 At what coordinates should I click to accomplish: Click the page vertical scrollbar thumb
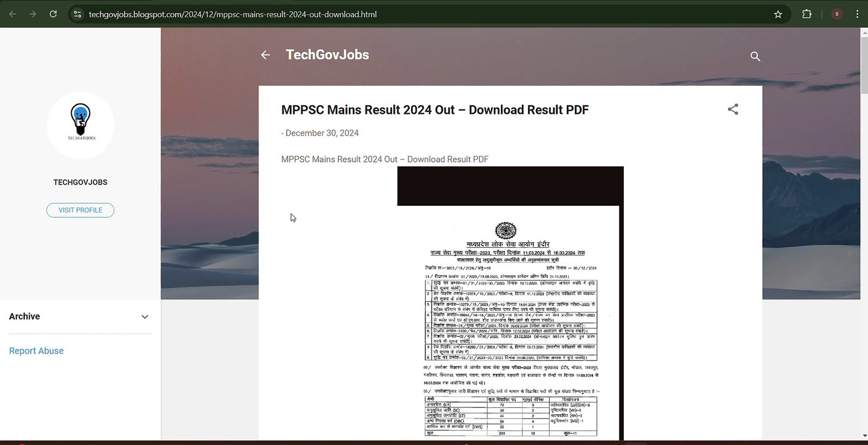(x=864, y=65)
